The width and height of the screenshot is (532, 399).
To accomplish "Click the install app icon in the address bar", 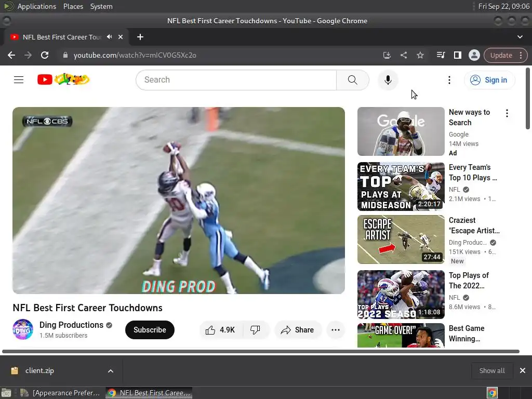I will point(387,55).
